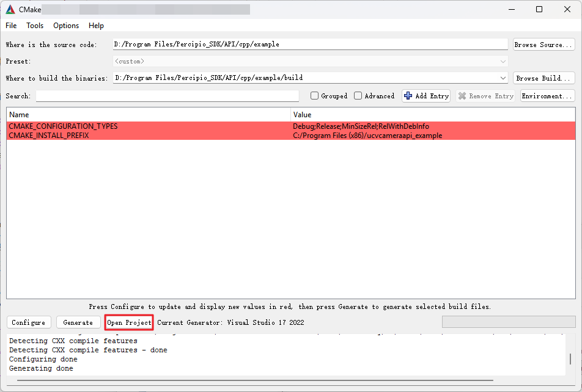Open the Tools menu
The image size is (582, 392).
(35, 26)
